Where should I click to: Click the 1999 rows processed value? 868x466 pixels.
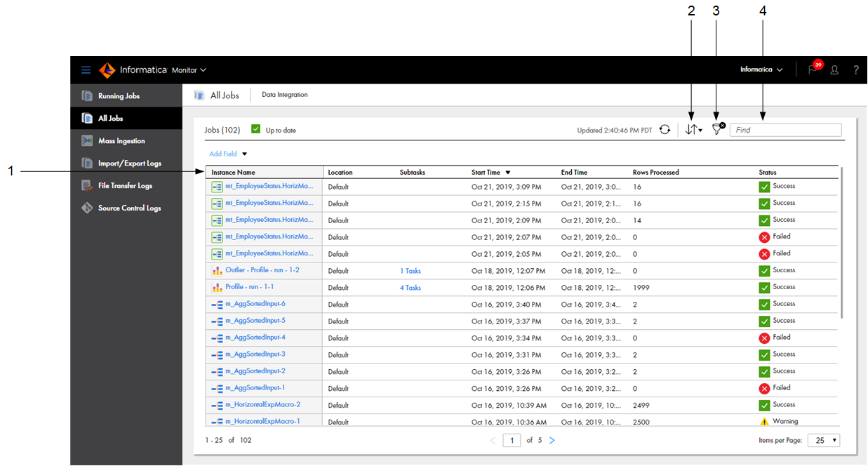(x=640, y=288)
